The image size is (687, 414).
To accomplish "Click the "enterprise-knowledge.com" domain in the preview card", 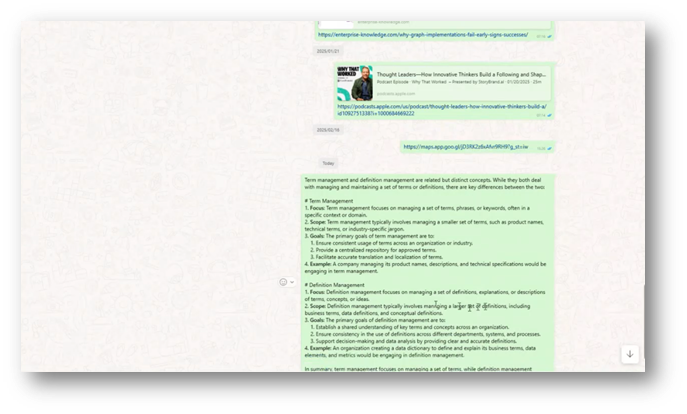I will [x=383, y=22].
